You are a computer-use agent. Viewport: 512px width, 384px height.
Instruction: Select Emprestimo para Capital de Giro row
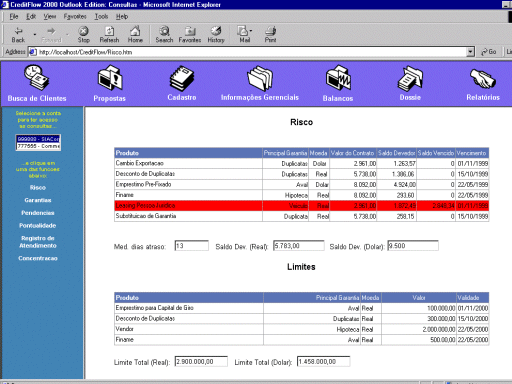click(301, 308)
